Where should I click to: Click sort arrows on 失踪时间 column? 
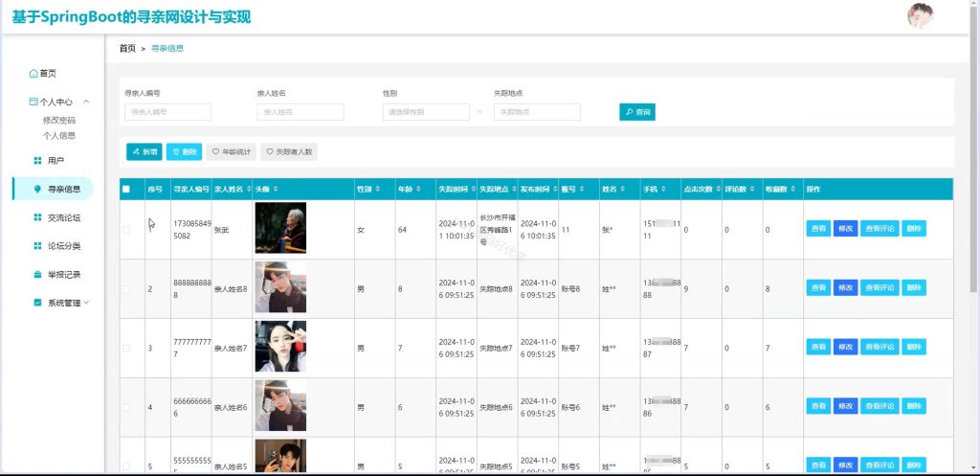tap(472, 189)
